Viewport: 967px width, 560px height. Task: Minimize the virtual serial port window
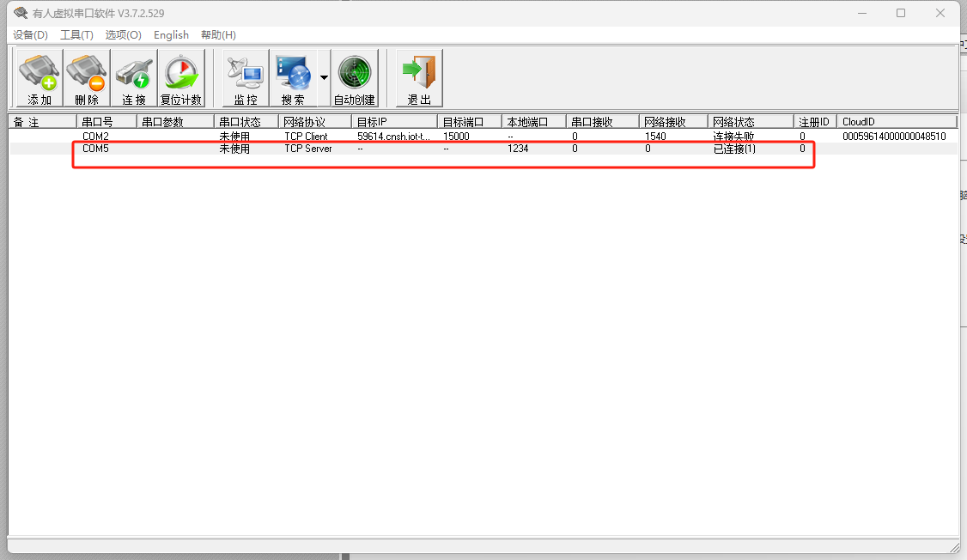[x=862, y=13]
